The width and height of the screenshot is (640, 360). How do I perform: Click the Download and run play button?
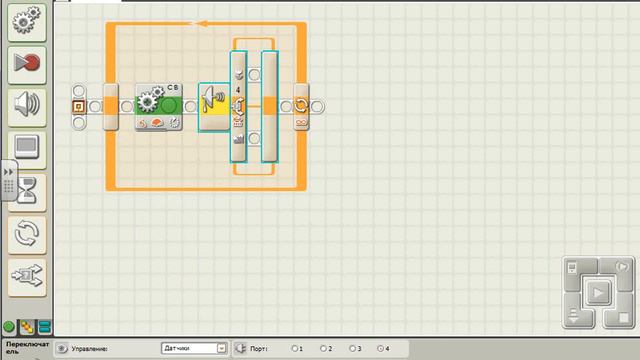[x=598, y=293]
